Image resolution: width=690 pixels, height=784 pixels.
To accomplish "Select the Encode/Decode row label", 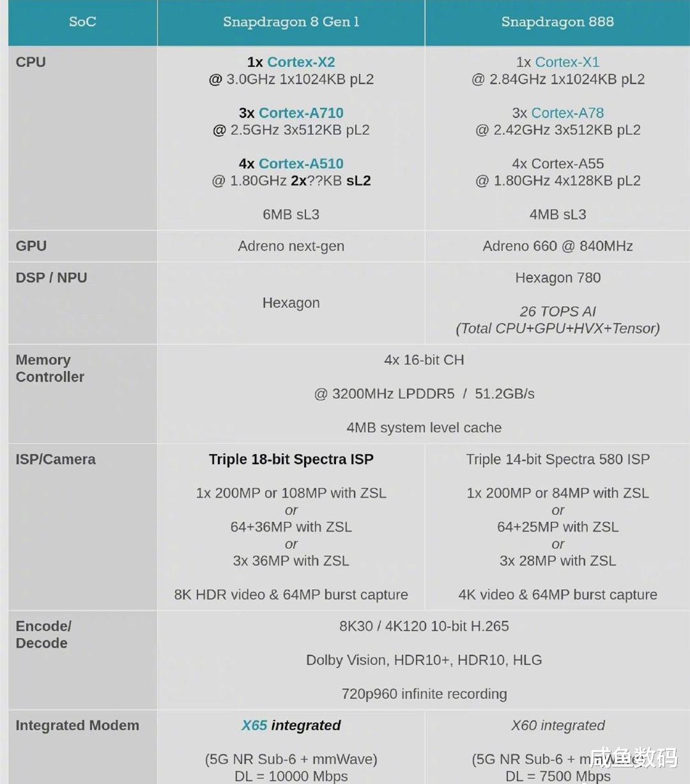I will pyautogui.click(x=43, y=634).
